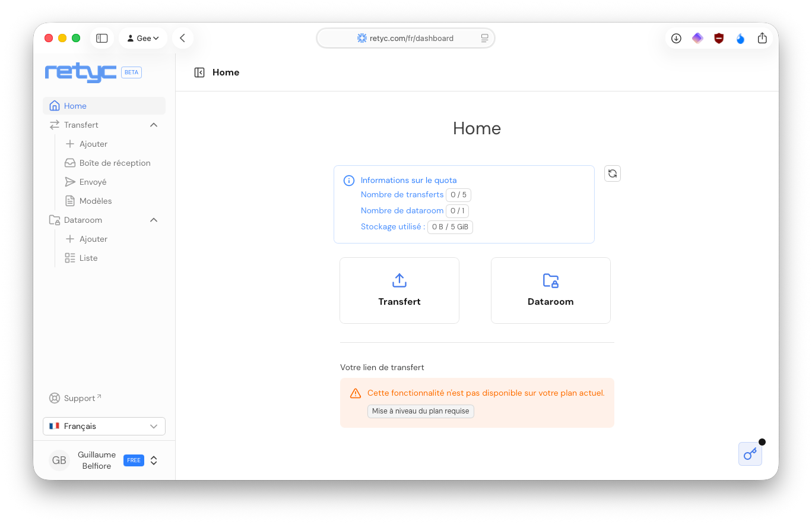Open the Gee profile dropdown
The width and height of the screenshot is (812, 524).
[x=143, y=38]
